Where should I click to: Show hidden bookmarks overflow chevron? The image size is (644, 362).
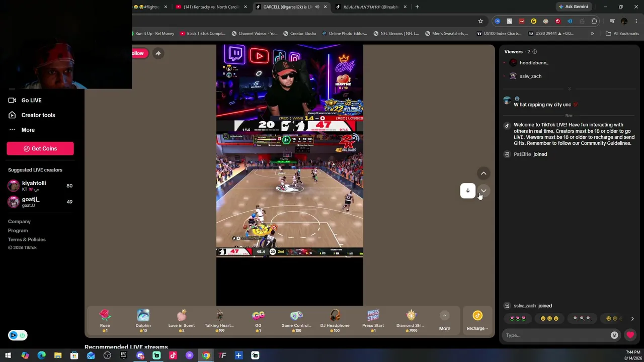(x=592, y=34)
